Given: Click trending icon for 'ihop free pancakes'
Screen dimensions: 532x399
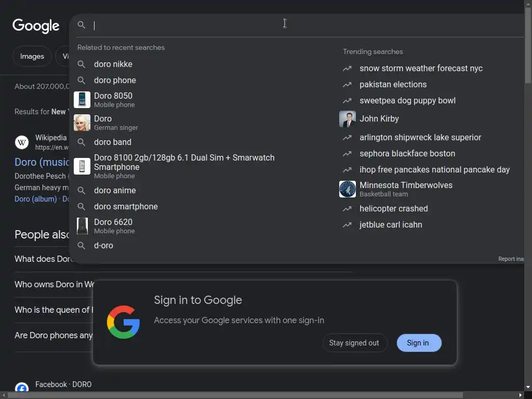Looking at the screenshot, I should click(347, 170).
